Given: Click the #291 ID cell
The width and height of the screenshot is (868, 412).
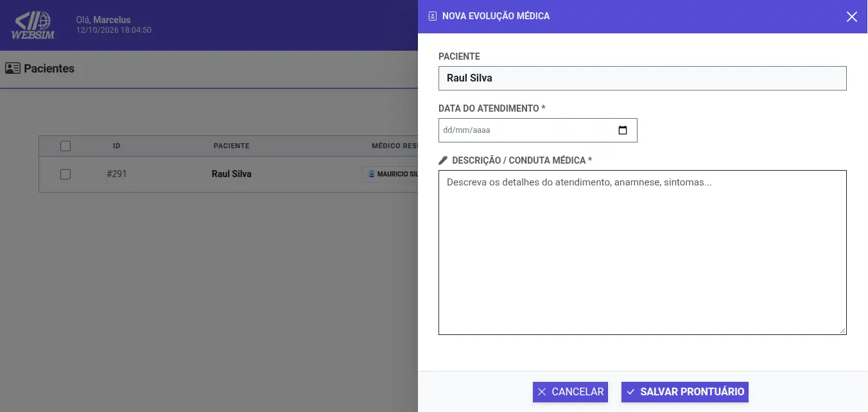Looking at the screenshot, I should click(x=117, y=174).
